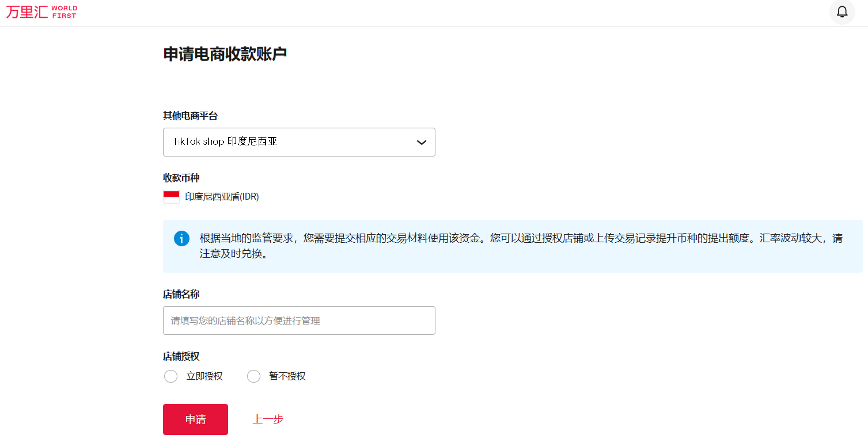Click the 店铺授权 section label
The image size is (868, 439).
181,356
